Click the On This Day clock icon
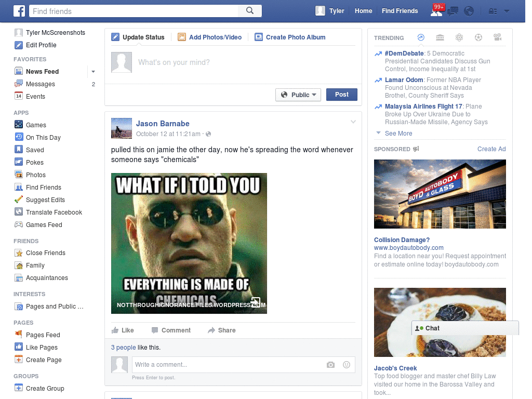The height and width of the screenshot is (399, 532). tap(19, 137)
